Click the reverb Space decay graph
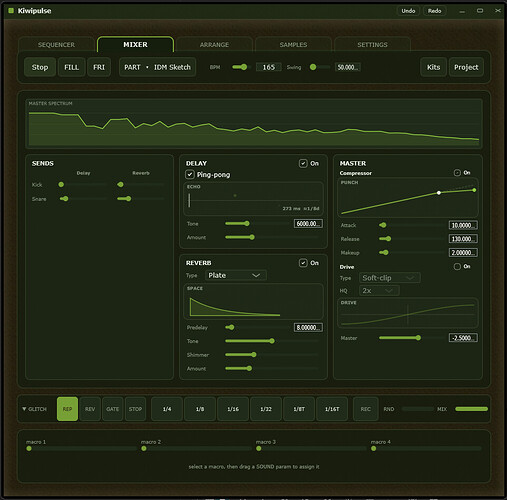Screen dimensions: 507x500 (254, 302)
